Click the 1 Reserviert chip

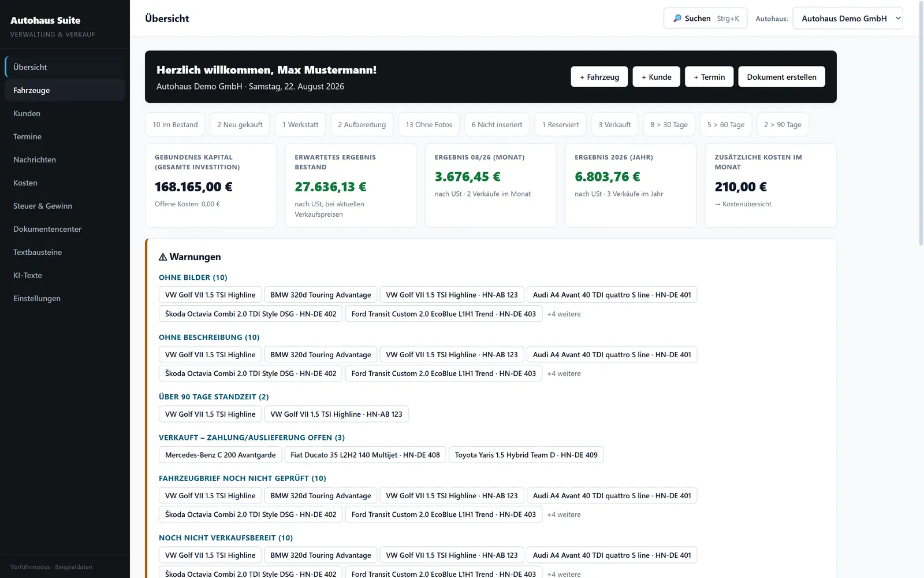tap(560, 124)
